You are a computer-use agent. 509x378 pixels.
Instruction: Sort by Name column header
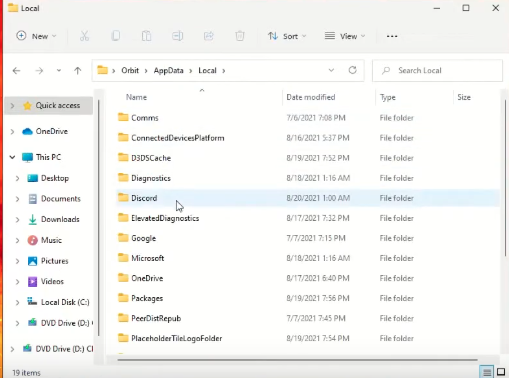[x=136, y=97]
